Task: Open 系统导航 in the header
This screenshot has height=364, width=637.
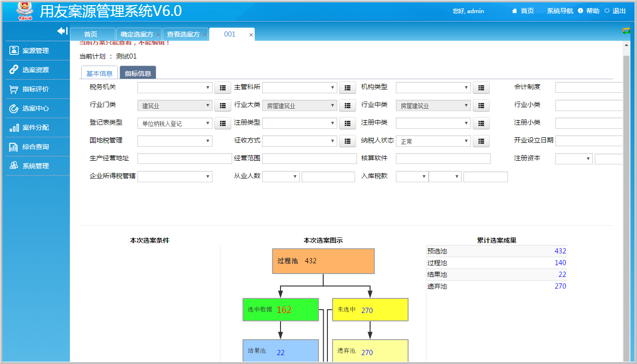Action: pos(560,11)
